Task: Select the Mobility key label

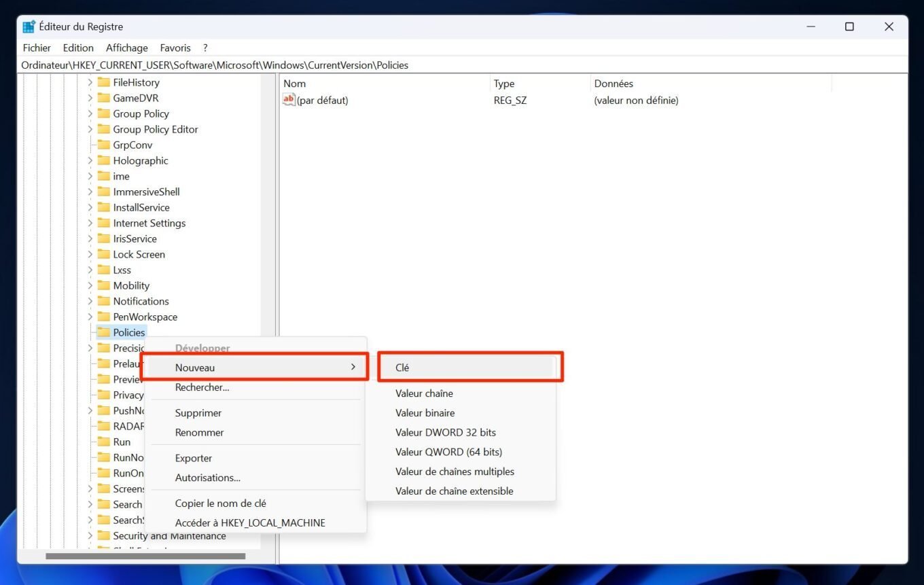Action: click(x=131, y=285)
